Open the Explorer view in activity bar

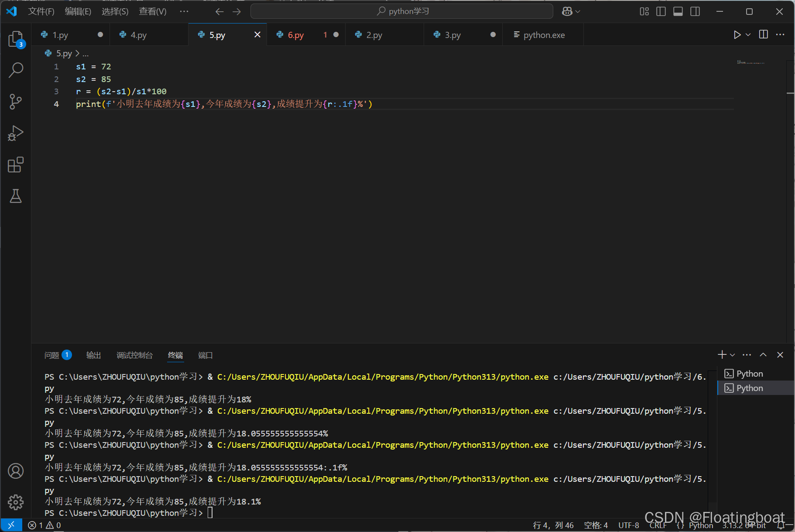point(16,39)
